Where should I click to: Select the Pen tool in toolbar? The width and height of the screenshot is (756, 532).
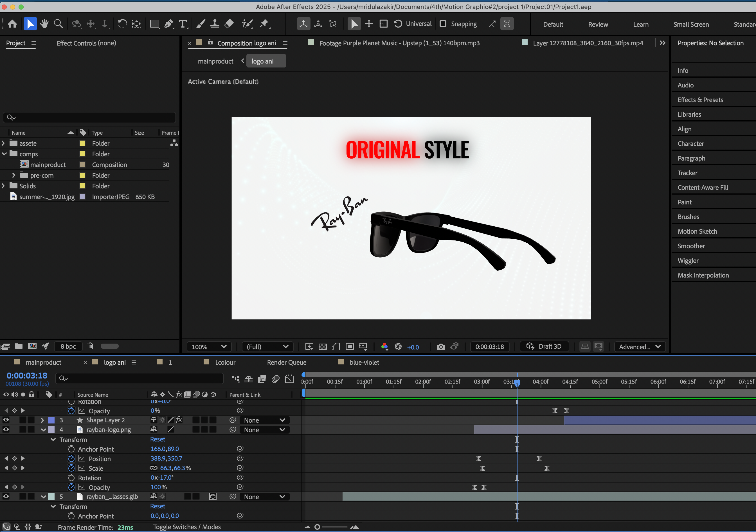(x=168, y=24)
